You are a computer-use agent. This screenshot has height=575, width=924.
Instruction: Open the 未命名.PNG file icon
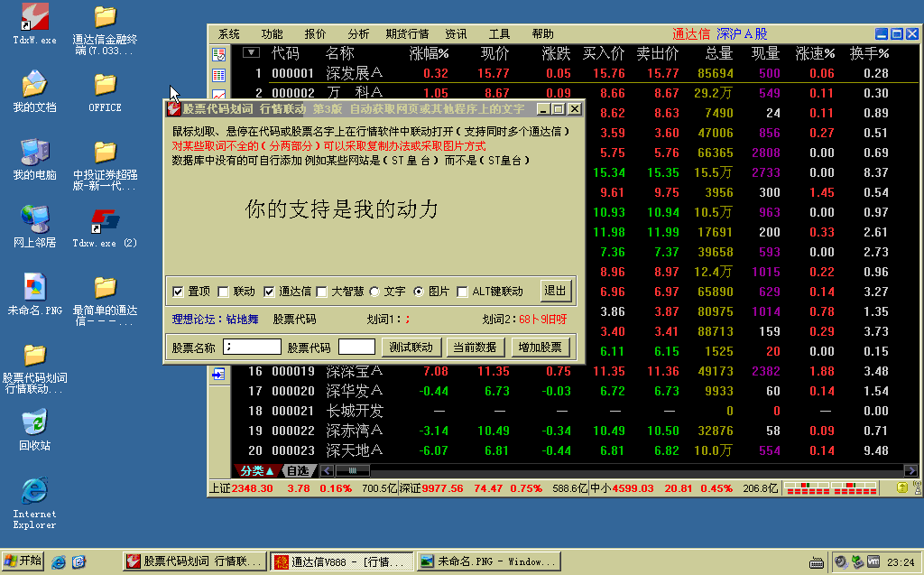[35, 294]
